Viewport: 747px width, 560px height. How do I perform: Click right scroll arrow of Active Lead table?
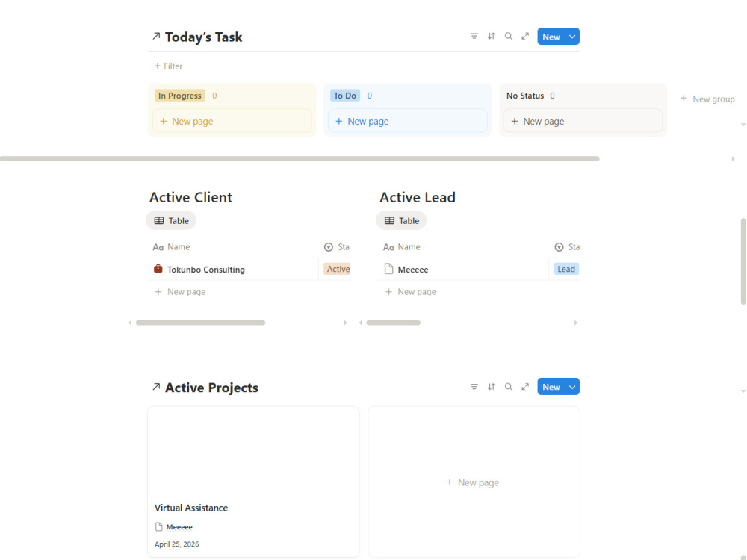[575, 323]
